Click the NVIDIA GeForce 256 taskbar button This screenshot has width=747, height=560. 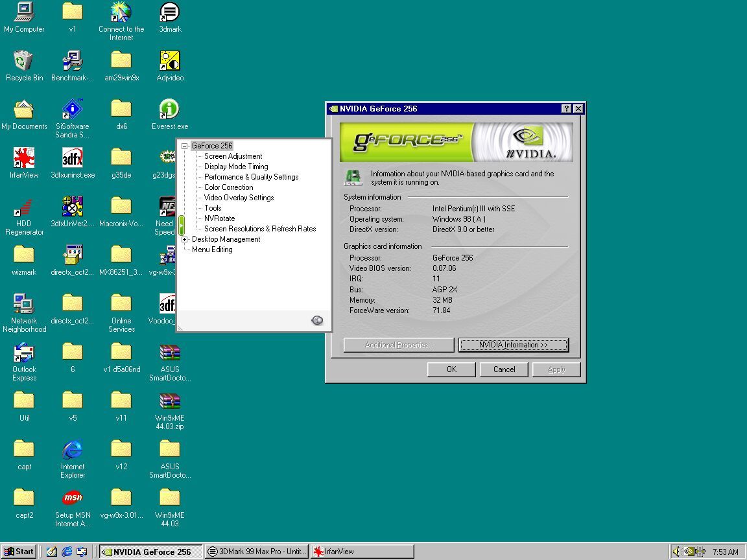tap(152, 552)
